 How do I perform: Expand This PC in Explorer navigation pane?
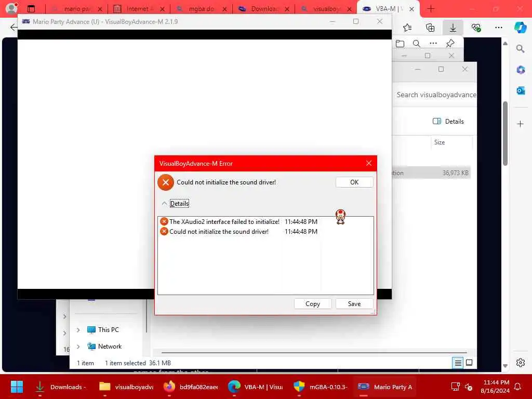78,330
